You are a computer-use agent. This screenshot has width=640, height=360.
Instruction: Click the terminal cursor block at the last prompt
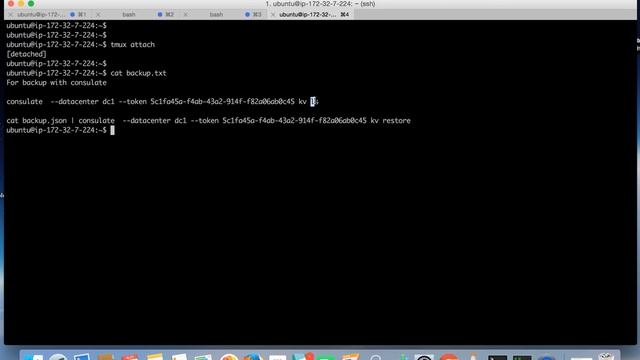click(112, 130)
